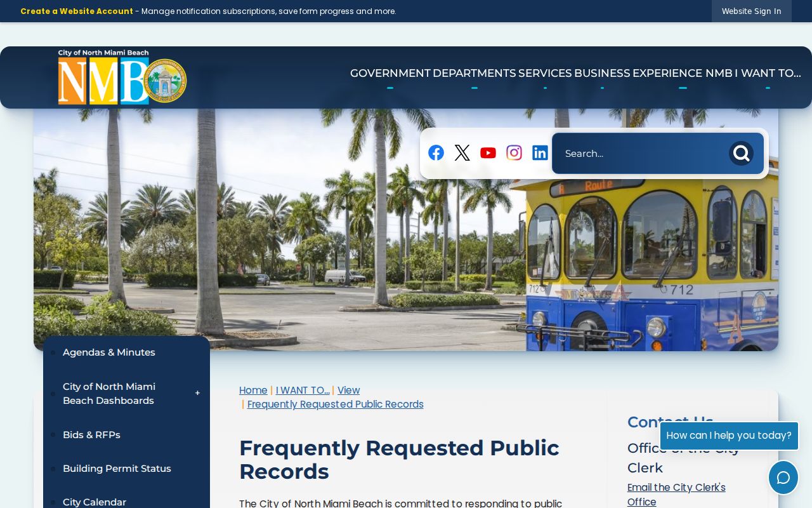The image size is (812, 508).
Task: Open the Instagram social icon
Action: click(x=514, y=153)
